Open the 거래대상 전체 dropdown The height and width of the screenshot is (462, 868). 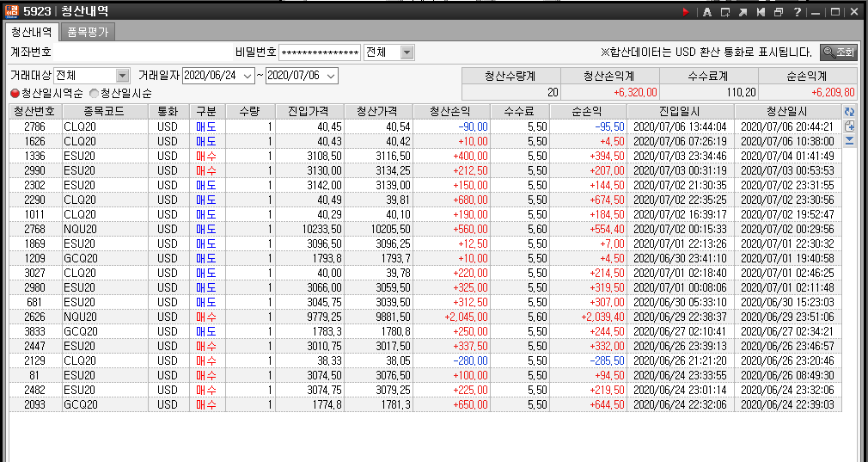click(122, 76)
